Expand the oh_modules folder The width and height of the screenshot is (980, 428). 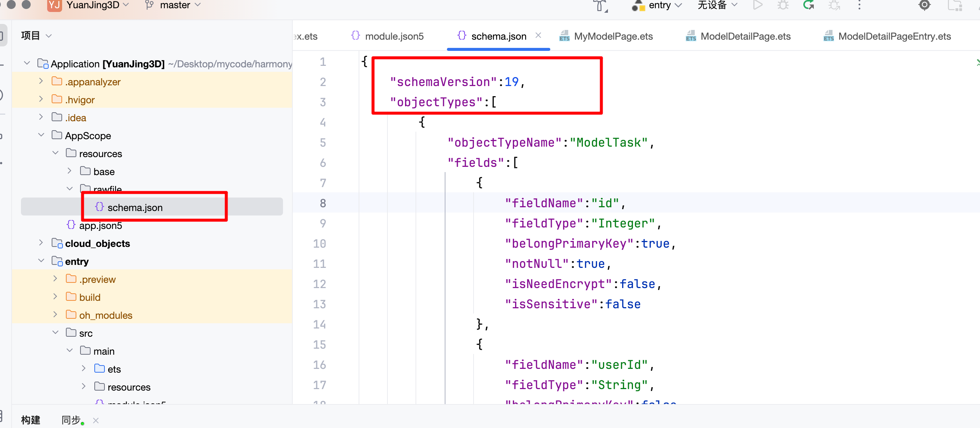(55, 314)
